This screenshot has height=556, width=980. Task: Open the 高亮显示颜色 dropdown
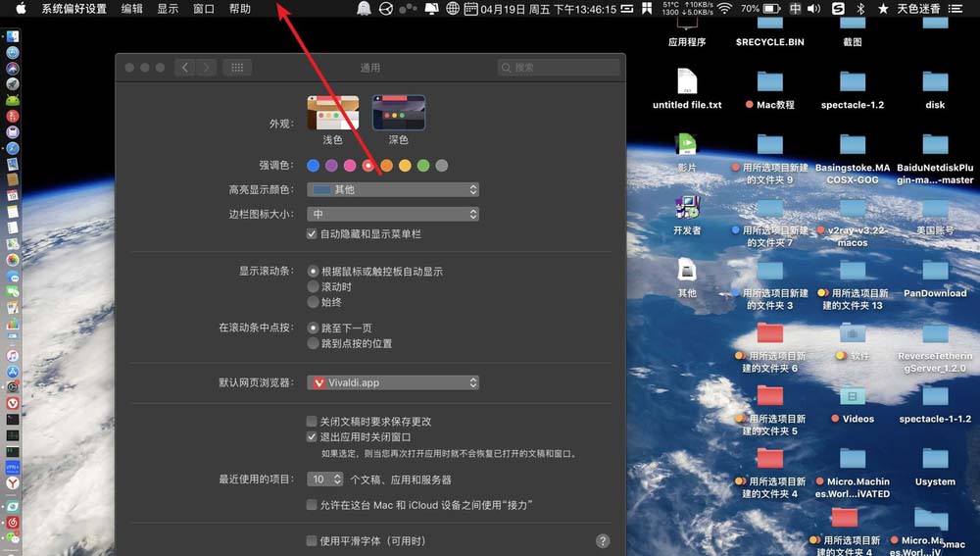[393, 190]
